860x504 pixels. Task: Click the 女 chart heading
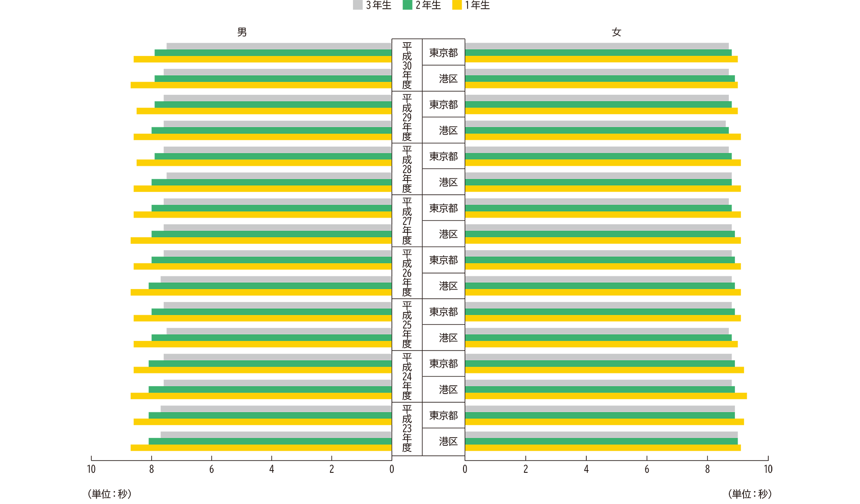[617, 32]
